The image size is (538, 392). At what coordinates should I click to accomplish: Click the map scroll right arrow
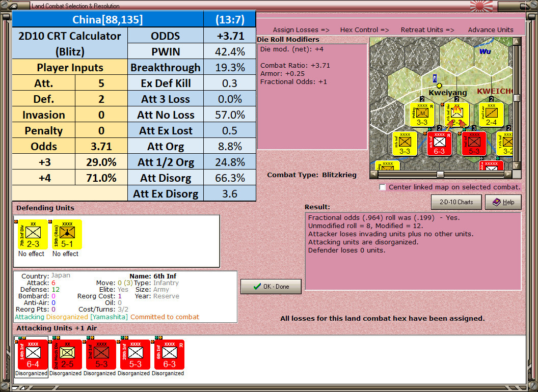[x=508, y=174]
